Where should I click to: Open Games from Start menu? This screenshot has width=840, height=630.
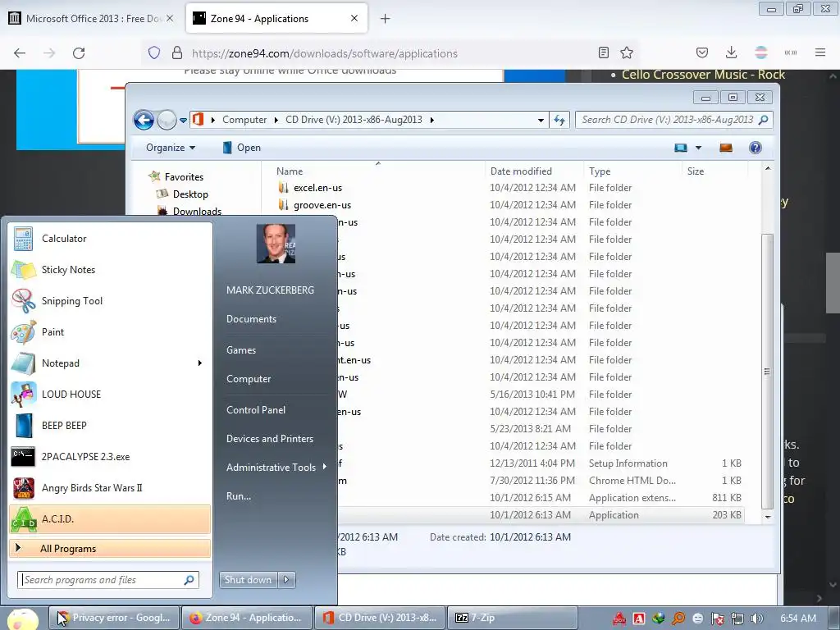241,349
